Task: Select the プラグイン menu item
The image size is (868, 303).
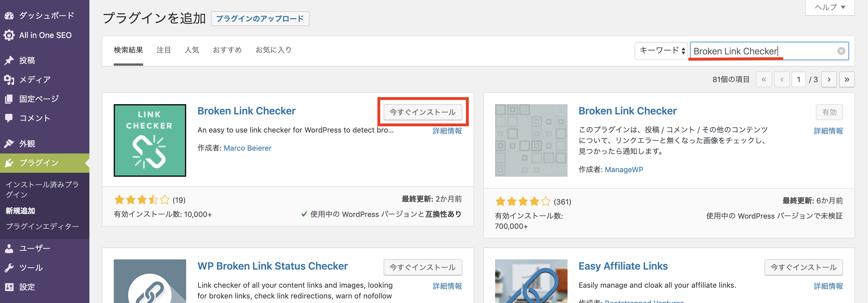Action: point(44,163)
